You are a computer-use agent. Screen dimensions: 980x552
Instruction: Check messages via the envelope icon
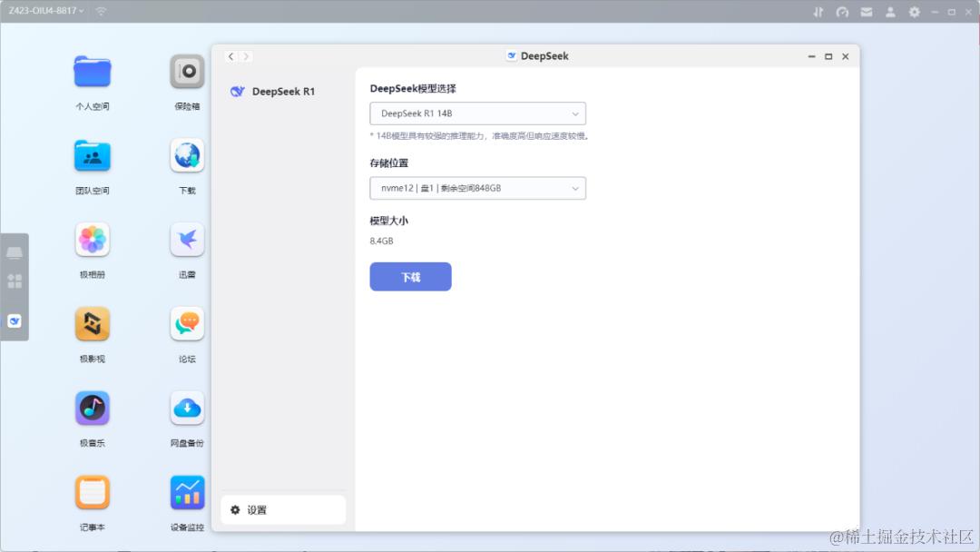[867, 12]
